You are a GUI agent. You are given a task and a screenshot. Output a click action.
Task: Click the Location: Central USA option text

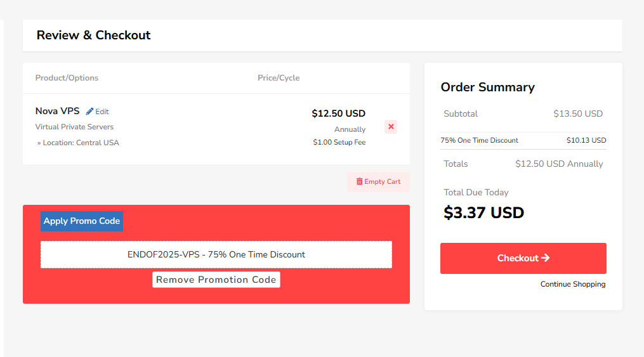[x=81, y=143]
